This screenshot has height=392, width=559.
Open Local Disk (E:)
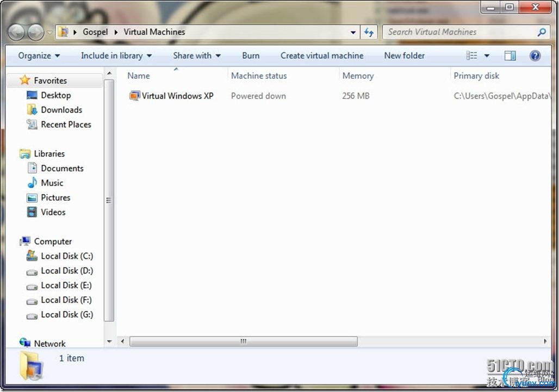[66, 285]
